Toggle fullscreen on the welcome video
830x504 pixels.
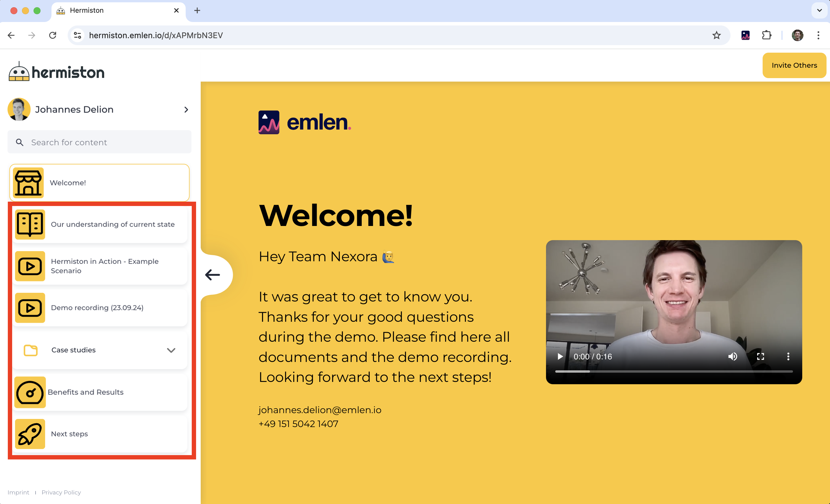pyautogui.click(x=760, y=356)
